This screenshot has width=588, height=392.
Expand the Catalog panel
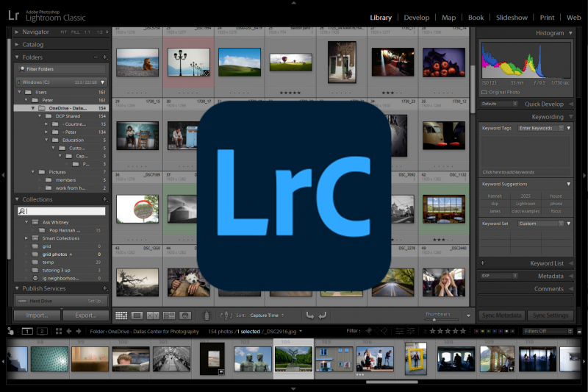[x=17, y=45]
